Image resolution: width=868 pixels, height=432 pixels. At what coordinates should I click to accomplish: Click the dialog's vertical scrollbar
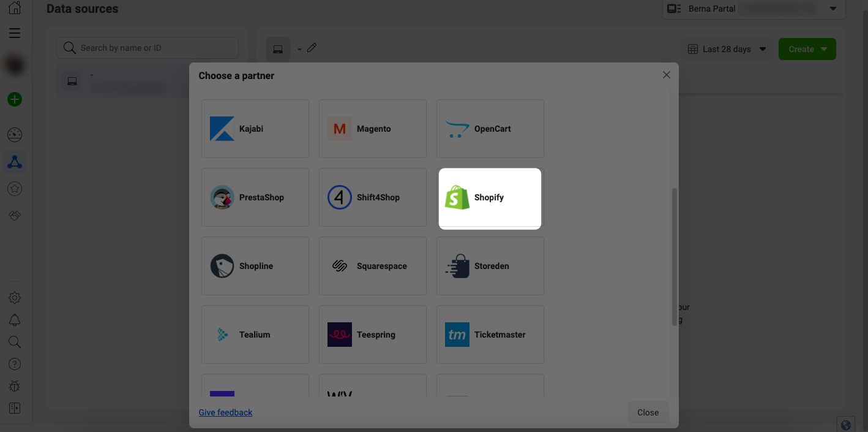click(675, 257)
